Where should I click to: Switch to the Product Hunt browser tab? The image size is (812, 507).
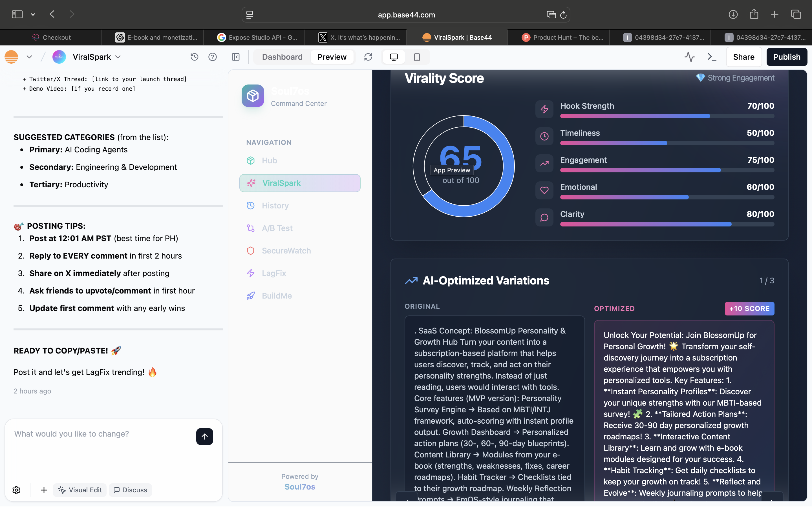tap(560, 37)
